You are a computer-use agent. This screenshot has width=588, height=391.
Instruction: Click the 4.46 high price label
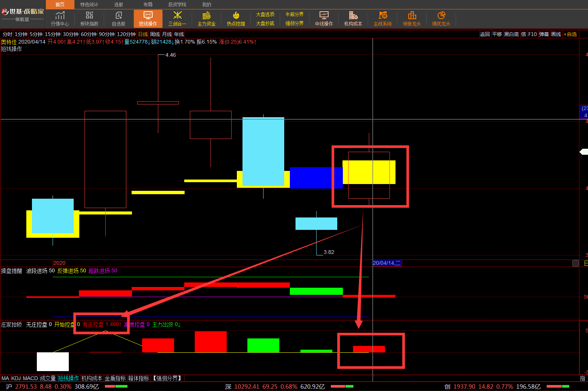click(171, 55)
